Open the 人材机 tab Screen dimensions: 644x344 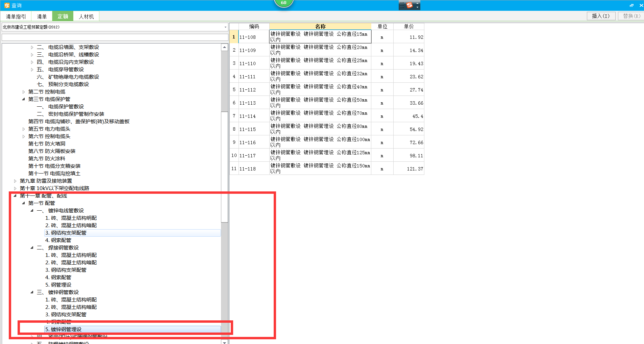coord(86,17)
